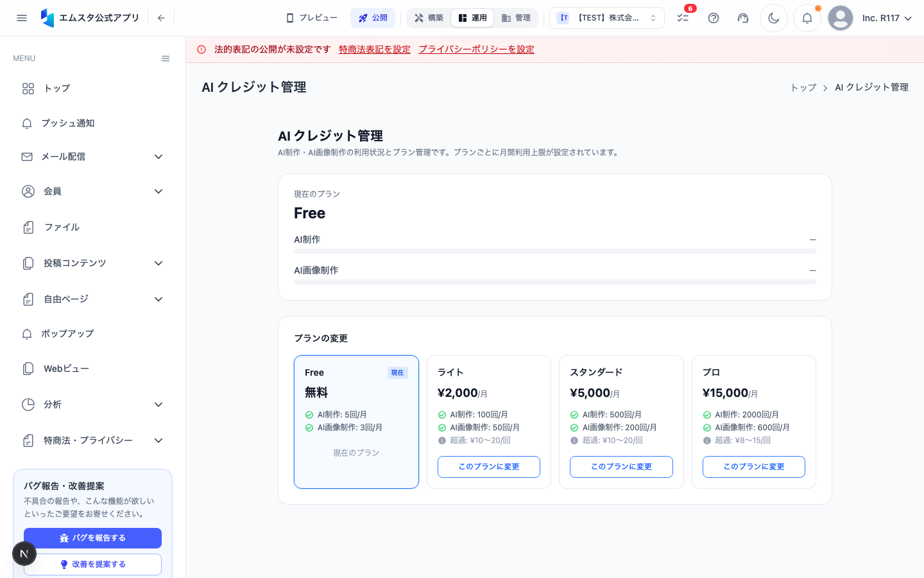Open the hamburger menu in the header
Screen dimensions: 924x578
(22, 18)
